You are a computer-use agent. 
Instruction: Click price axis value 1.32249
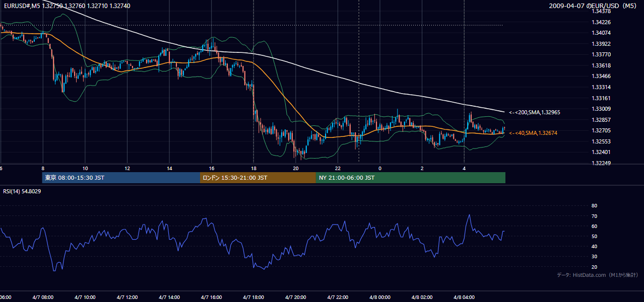pos(601,163)
